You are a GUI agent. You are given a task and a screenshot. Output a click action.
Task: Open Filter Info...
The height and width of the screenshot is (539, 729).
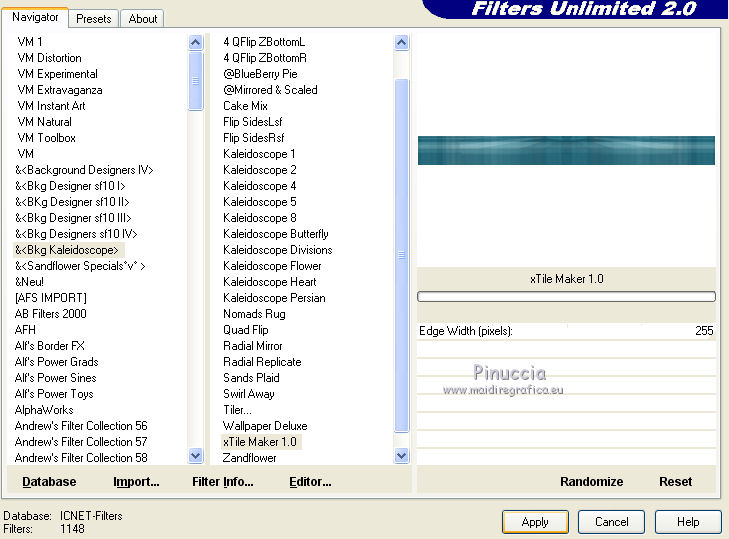click(223, 481)
